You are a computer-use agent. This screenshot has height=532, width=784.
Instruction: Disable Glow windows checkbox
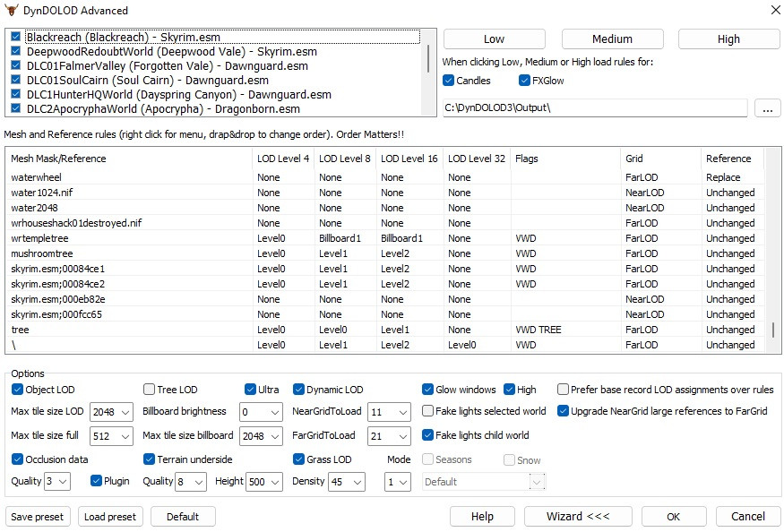tap(427, 390)
